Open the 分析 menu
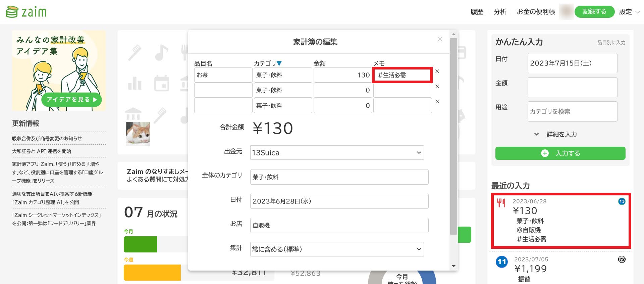This screenshot has height=284, width=644. pos(500,12)
